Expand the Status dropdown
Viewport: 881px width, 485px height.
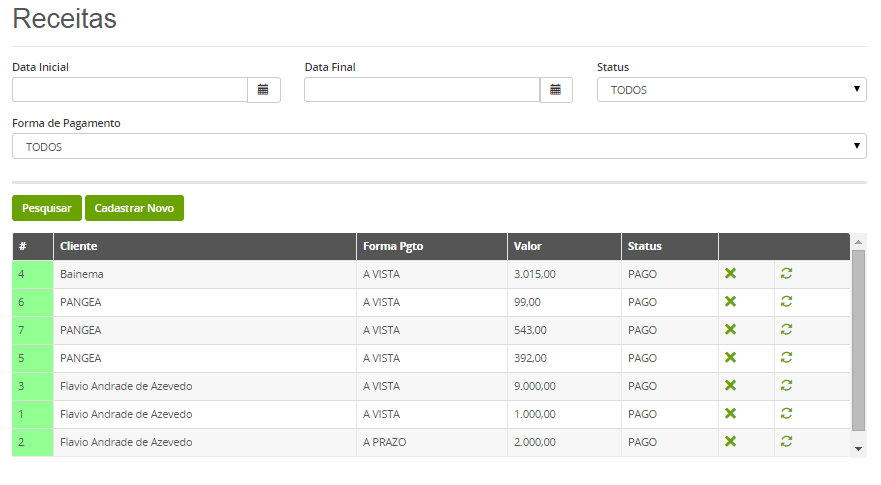pyautogui.click(x=732, y=90)
